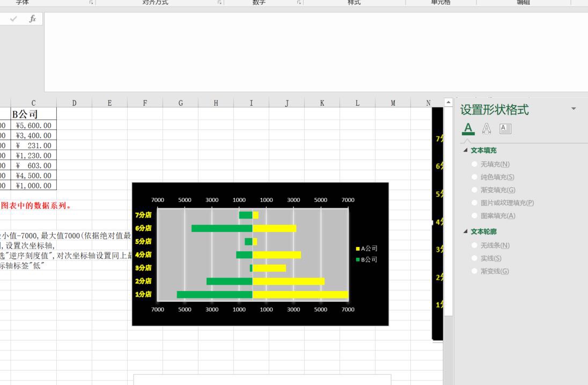Open Textbox options tab icon
The image size is (588, 385).
[x=505, y=129]
